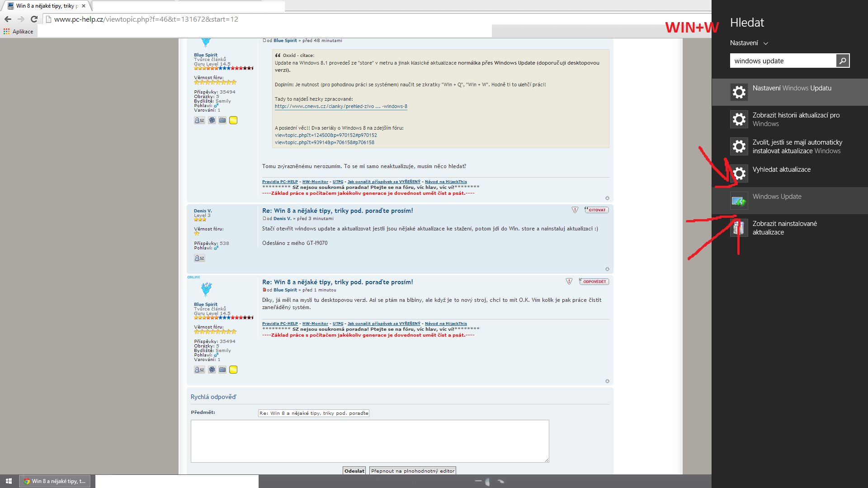Click Chrome reload page icon
Screen dimensions: 868x488
click(34, 19)
